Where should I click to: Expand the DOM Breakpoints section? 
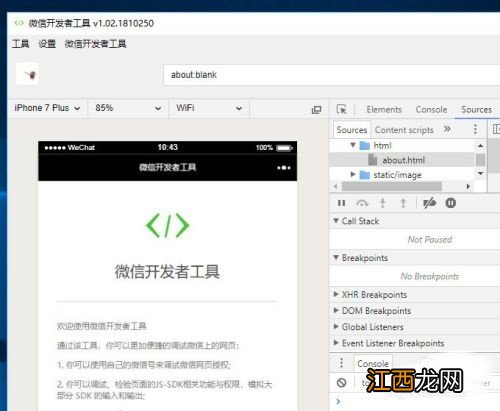[x=336, y=310]
